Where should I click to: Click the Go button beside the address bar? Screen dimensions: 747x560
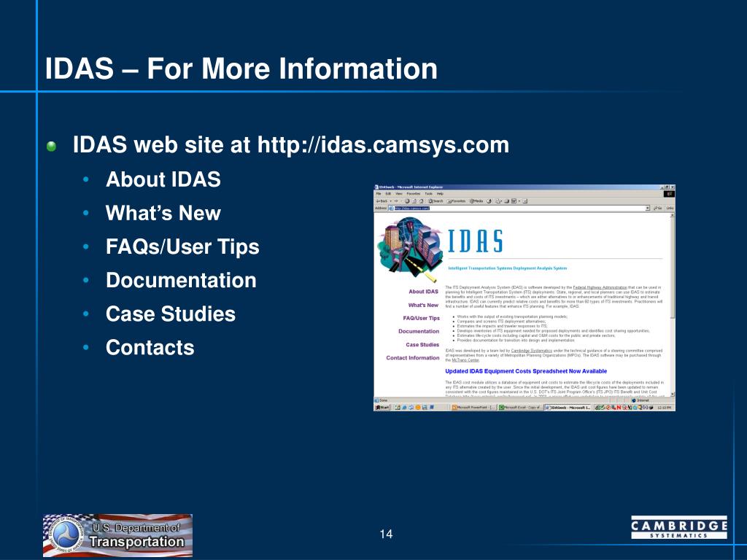(657, 208)
